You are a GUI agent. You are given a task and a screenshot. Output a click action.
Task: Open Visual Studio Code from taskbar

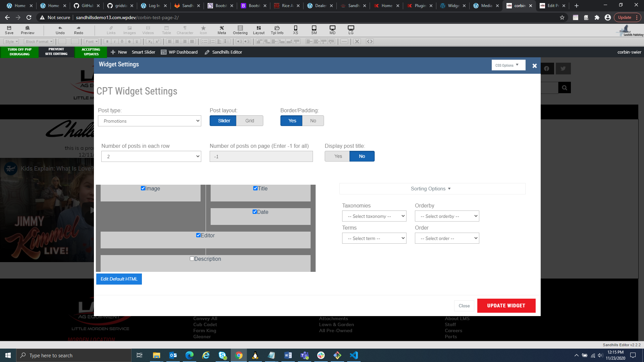[x=354, y=355]
